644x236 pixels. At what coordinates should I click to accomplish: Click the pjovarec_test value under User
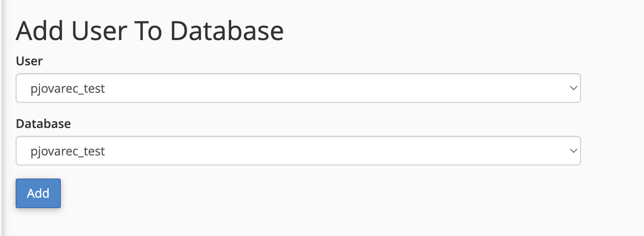68,89
